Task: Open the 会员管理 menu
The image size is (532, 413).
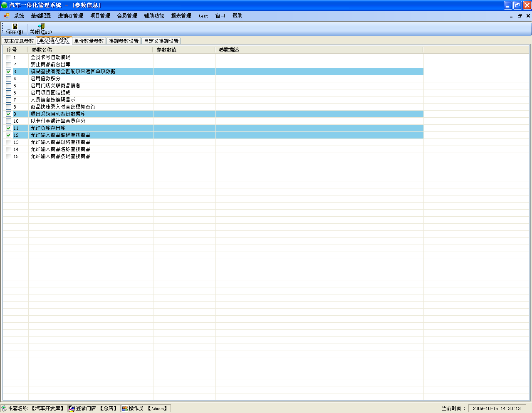Action: pos(127,16)
